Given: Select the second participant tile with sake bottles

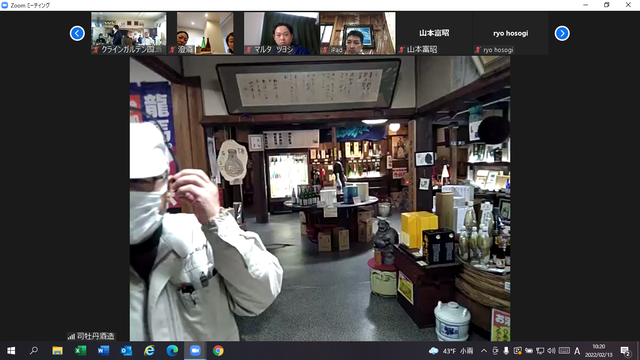Looking at the screenshot, I should (205, 33).
